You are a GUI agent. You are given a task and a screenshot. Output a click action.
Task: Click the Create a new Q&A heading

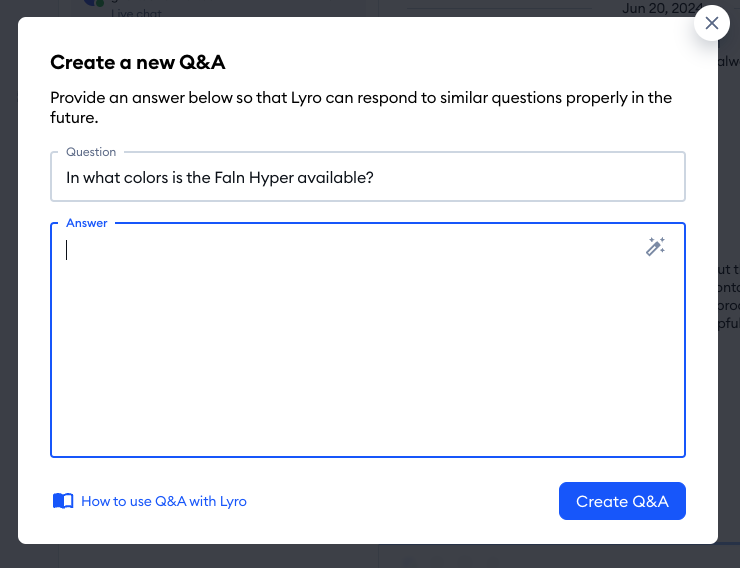138,62
